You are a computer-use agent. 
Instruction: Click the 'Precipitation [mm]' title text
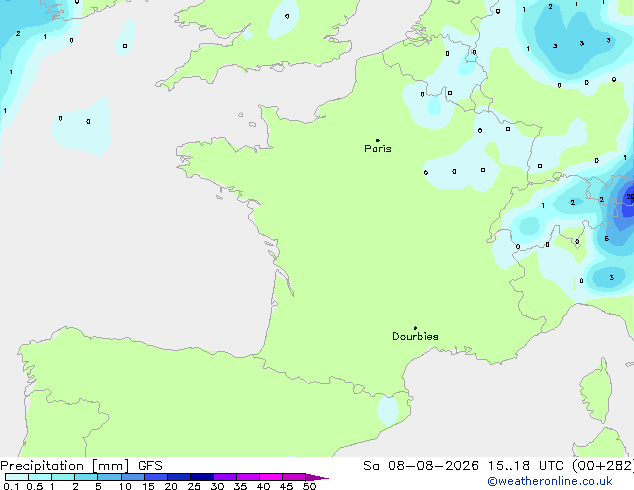pyautogui.click(x=65, y=466)
